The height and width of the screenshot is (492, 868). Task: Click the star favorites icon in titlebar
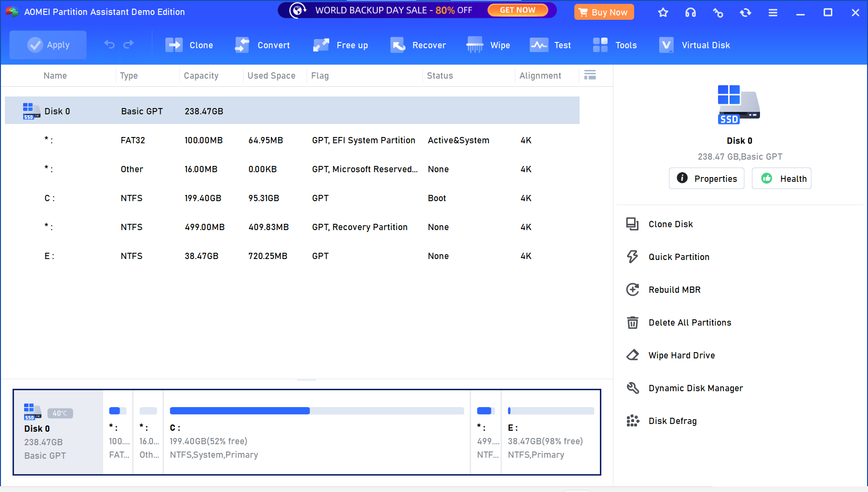click(663, 13)
